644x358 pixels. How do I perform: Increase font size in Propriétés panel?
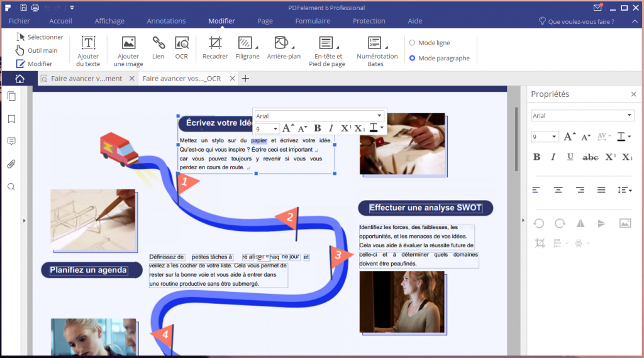pos(569,137)
